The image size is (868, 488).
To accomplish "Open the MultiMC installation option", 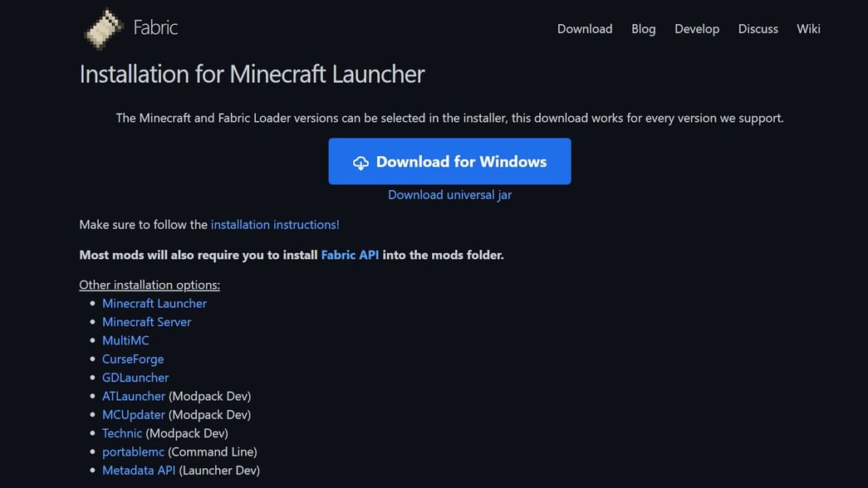I will click(x=125, y=340).
